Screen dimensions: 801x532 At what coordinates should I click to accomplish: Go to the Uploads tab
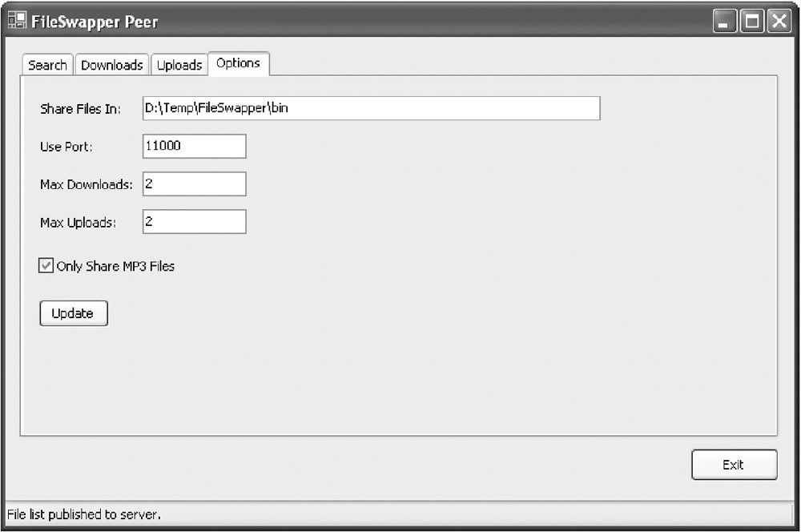pyautogui.click(x=179, y=65)
